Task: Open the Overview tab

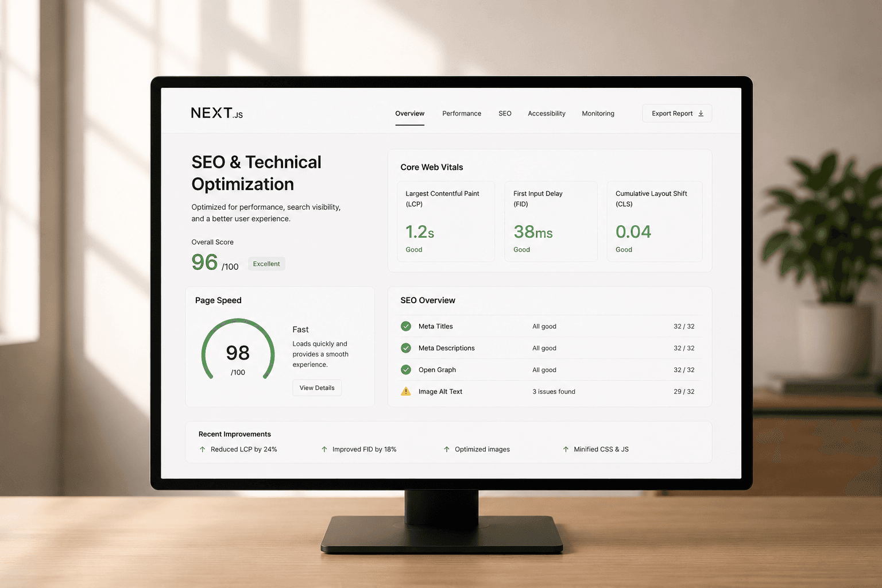Action: tap(410, 114)
